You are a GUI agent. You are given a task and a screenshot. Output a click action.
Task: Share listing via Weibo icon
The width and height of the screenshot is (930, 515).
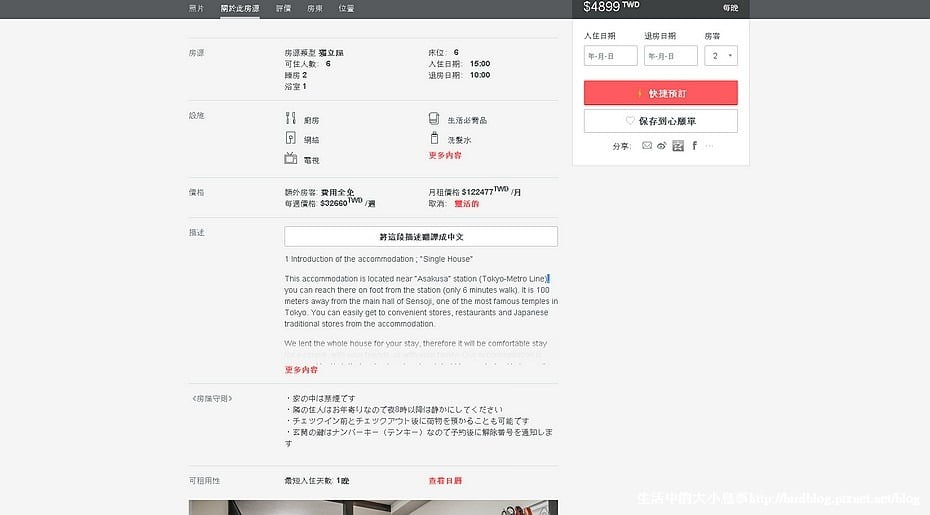(x=662, y=145)
